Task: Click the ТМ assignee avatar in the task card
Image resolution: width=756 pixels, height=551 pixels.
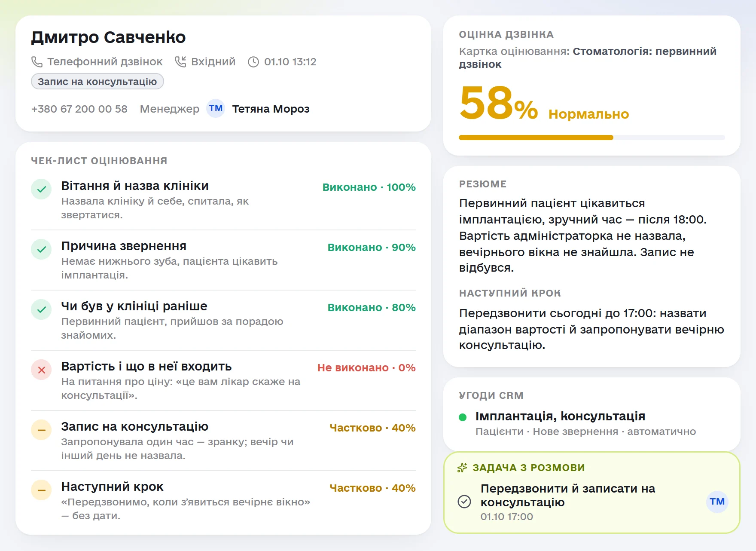Action: click(x=717, y=502)
